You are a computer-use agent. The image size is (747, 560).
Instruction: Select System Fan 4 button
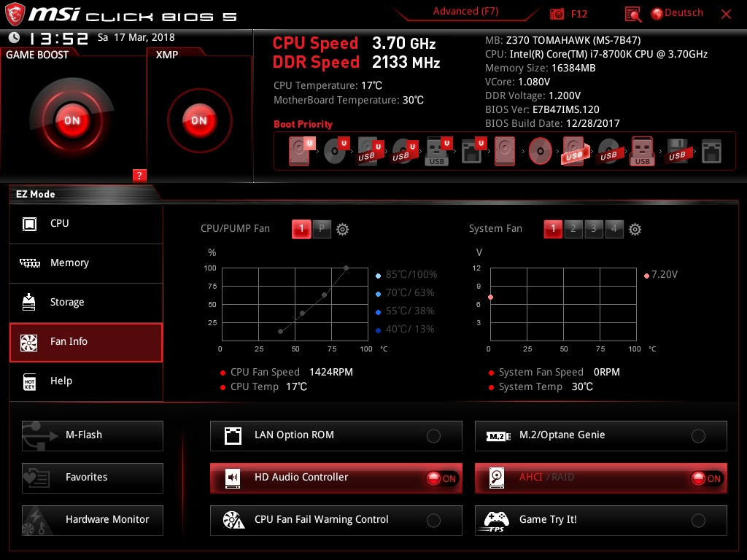tap(614, 229)
